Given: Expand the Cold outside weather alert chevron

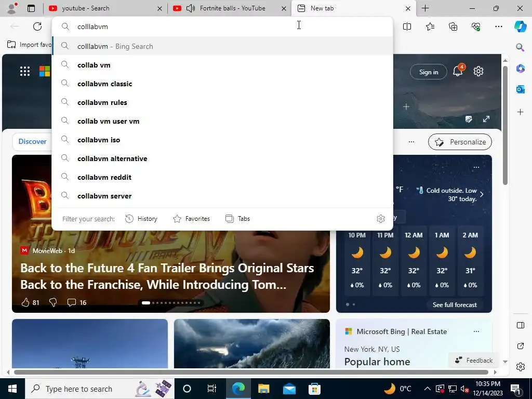Looking at the screenshot, I should [x=482, y=194].
